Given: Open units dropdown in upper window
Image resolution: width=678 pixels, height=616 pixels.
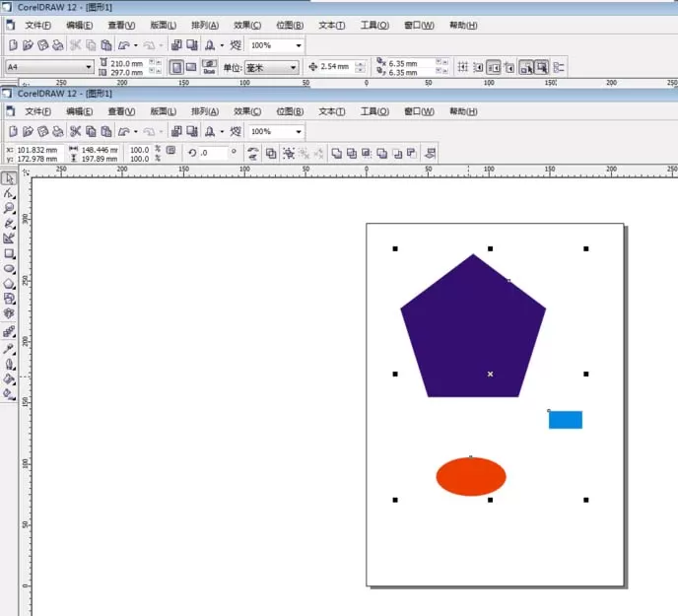Looking at the screenshot, I should tap(293, 67).
